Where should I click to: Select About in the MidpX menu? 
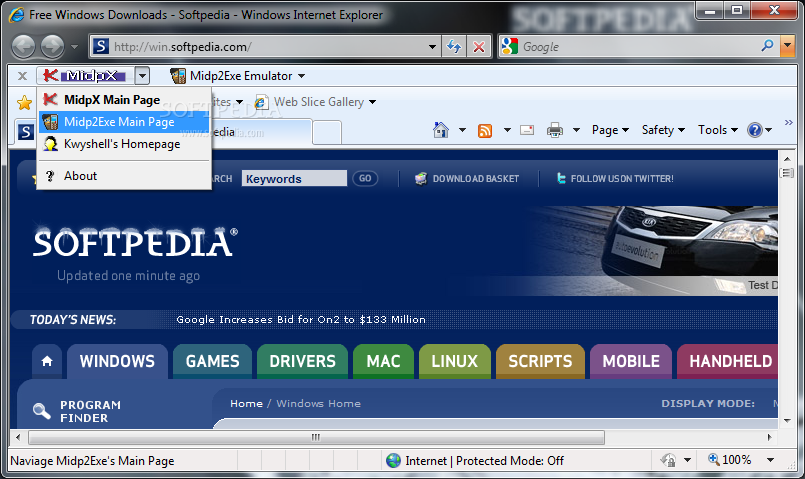[124, 176]
